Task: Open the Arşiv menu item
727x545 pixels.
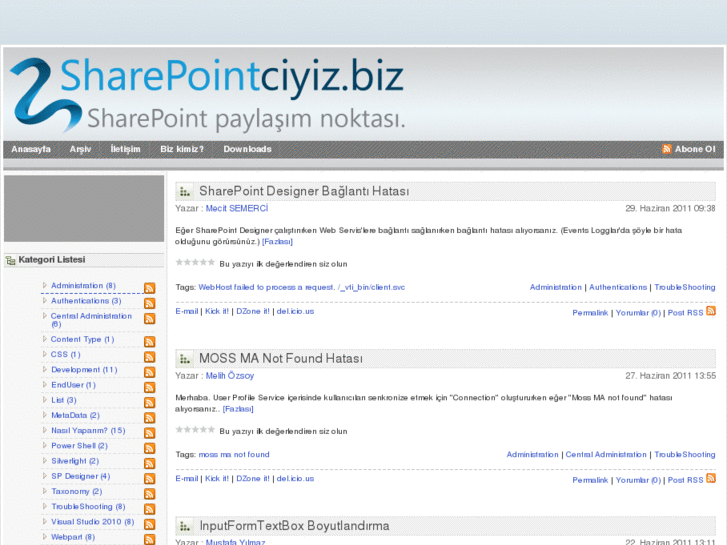Action: point(80,149)
